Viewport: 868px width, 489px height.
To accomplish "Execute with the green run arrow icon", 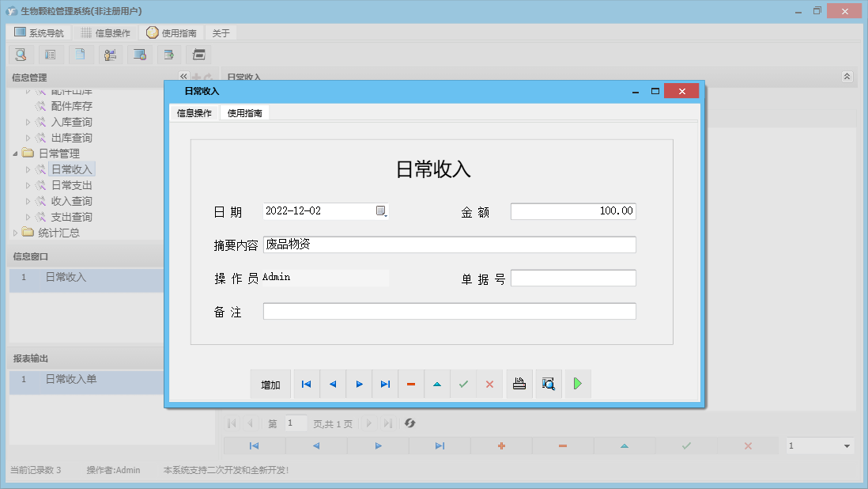I will (576, 384).
